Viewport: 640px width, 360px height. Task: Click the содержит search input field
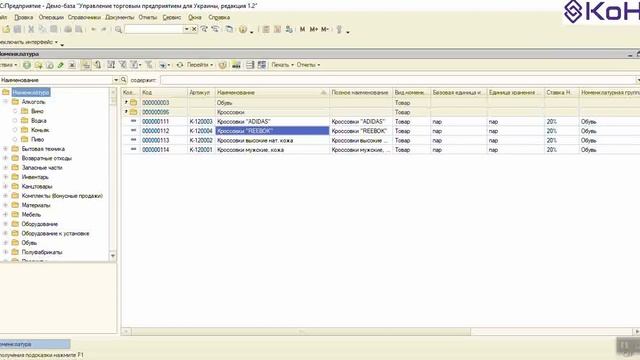[398, 80]
